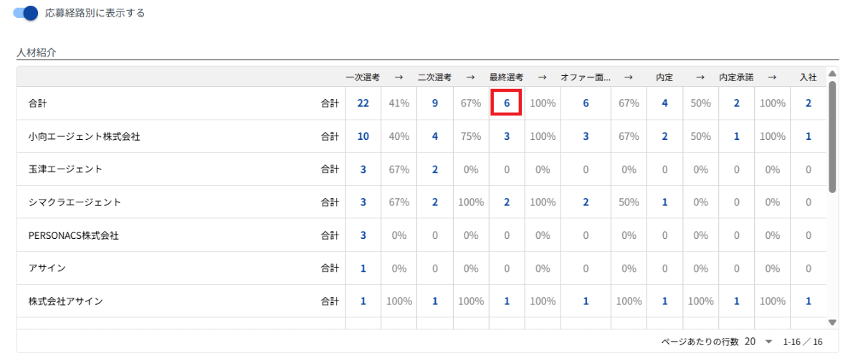Click the 最終選考 column header
Screen dimensions: 868x353
pyautogui.click(x=507, y=77)
